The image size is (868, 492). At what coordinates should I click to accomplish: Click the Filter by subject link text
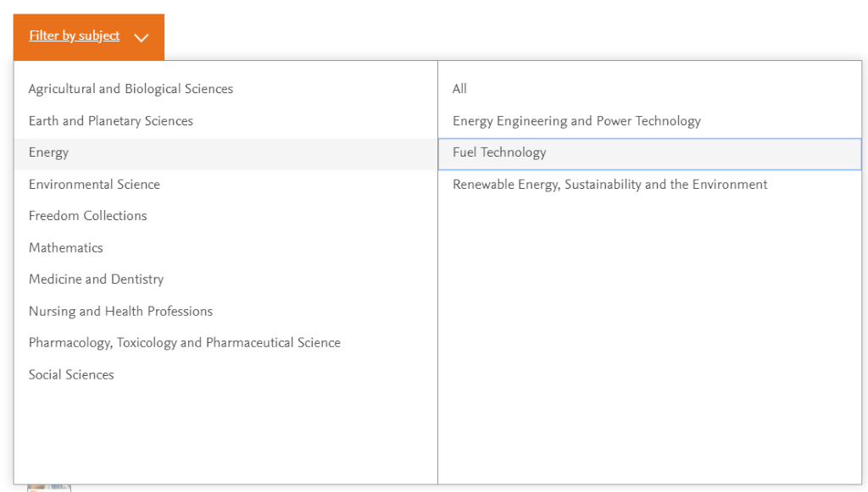tap(75, 36)
